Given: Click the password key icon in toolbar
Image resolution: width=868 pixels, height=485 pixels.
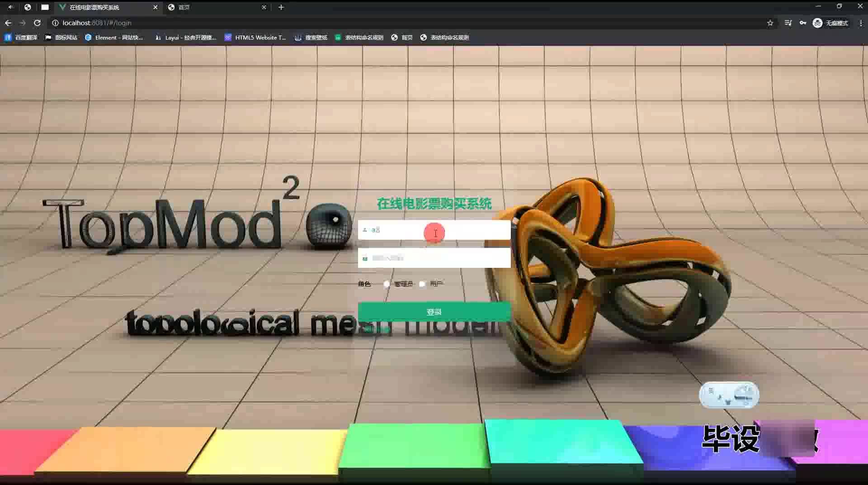Looking at the screenshot, I should [803, 23].
